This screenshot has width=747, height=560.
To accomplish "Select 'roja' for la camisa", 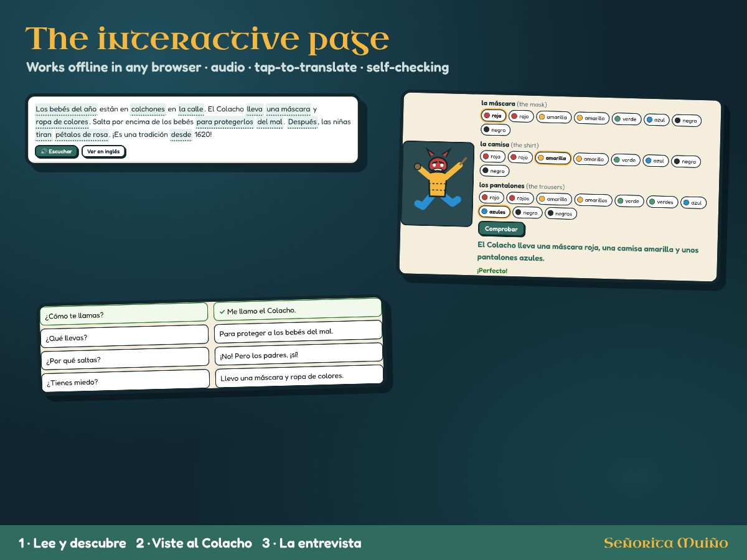I will coord(492,157).
